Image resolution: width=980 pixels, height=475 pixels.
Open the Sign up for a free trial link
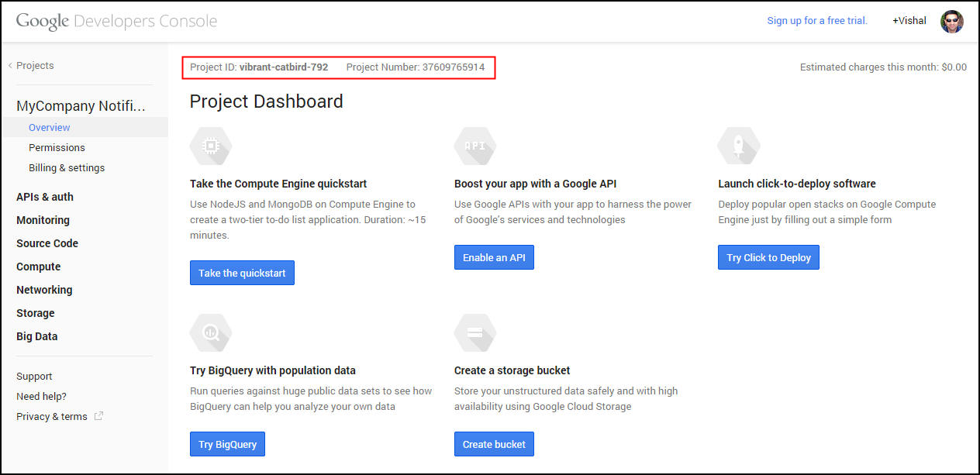[817, 21]
